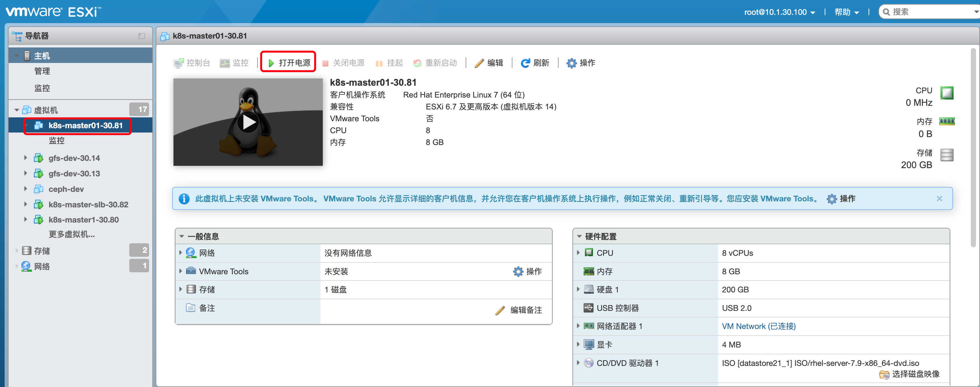
Task: Click the CPU usage chip icon
Action: click(x=946, y=93)
